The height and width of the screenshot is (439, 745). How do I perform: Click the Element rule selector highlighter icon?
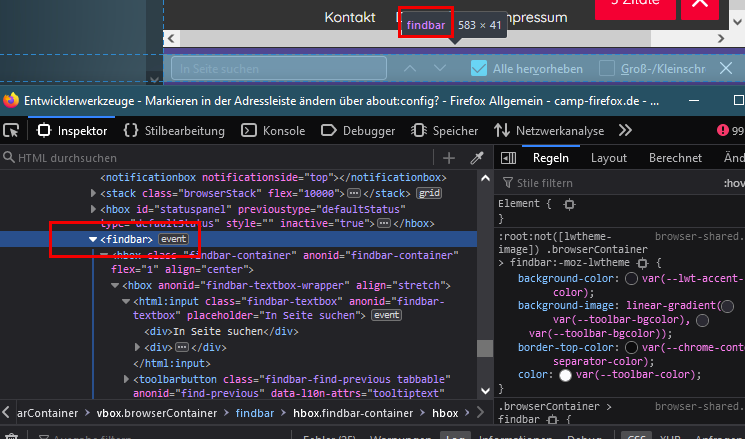point(569,204)
